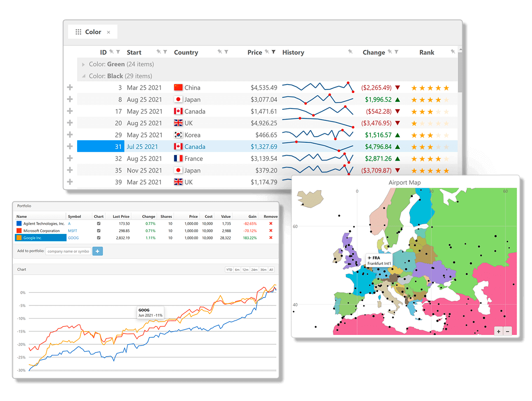
Task: Sort grid by Country column header
Action: click(186, 52)
